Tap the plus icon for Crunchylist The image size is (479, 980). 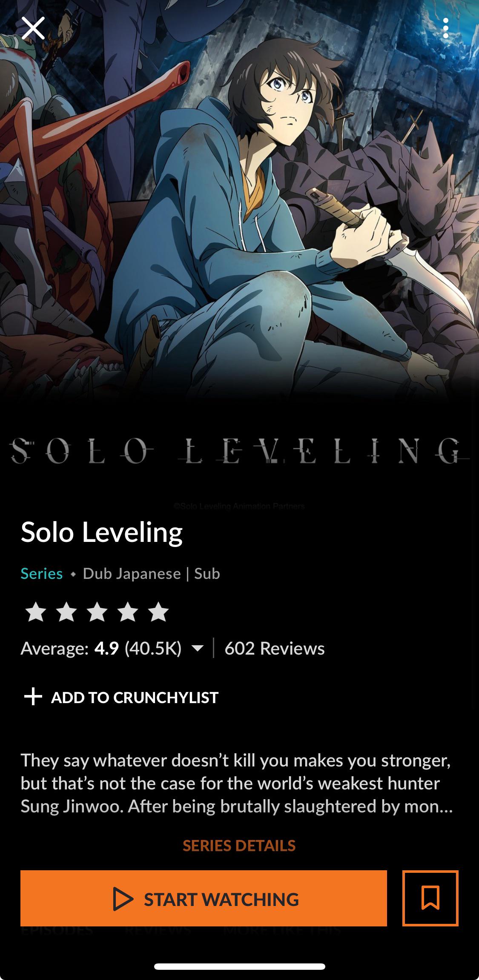point(33,697)
